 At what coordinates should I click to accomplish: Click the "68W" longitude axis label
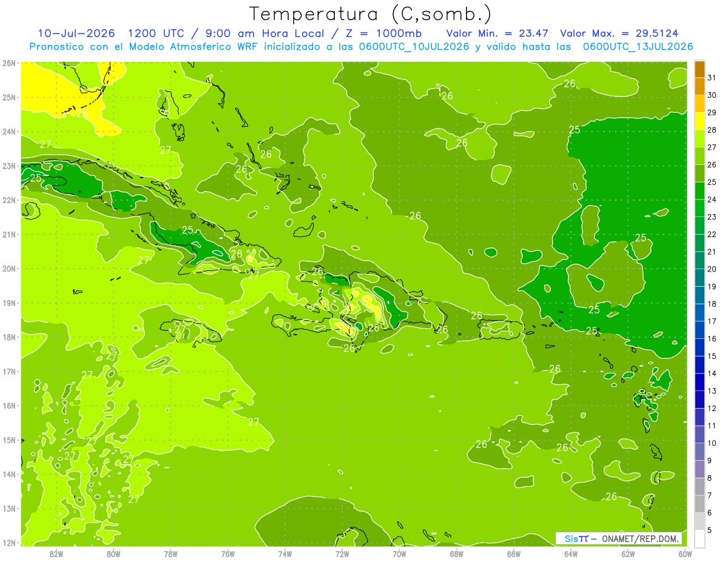pyautogui.click(x=457, y=554)
